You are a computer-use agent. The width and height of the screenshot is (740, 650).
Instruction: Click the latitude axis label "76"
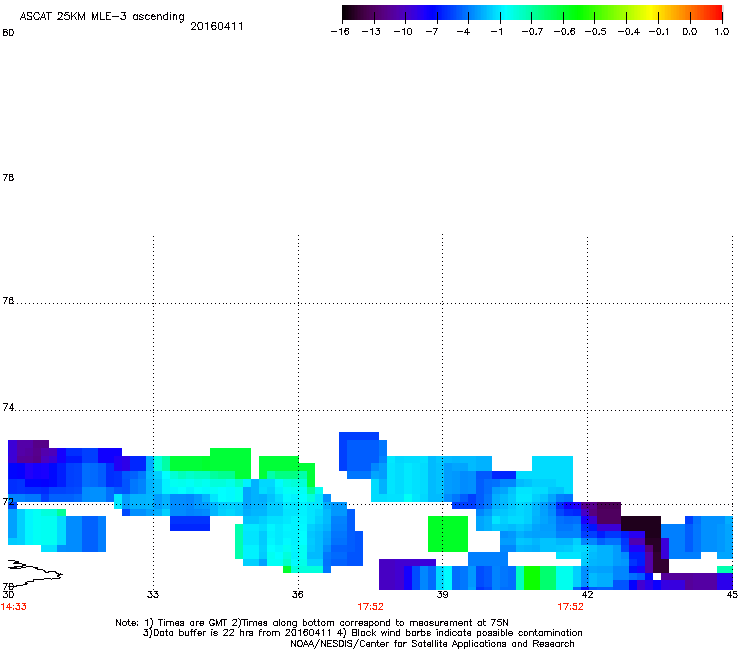(x=8, y=301)
